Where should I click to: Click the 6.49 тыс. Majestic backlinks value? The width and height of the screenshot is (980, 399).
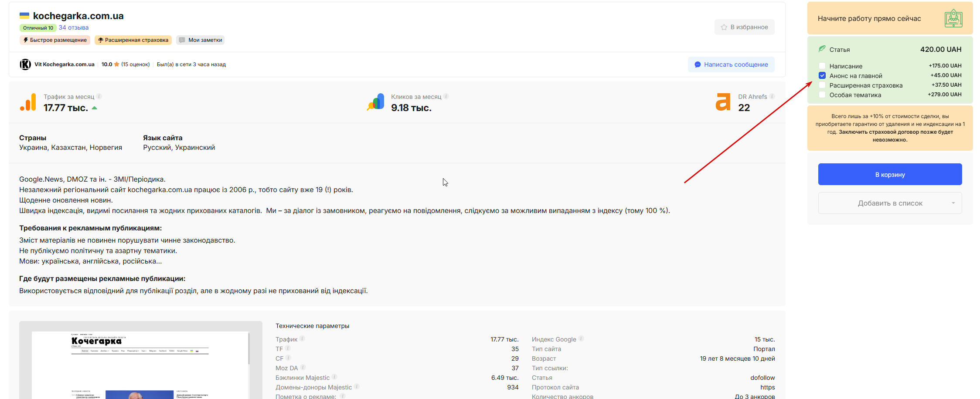click(505, 378)
